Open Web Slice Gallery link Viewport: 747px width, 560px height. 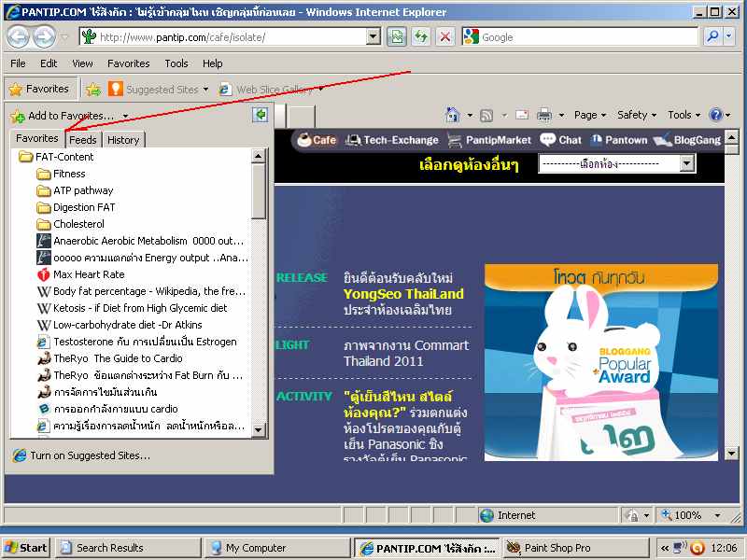272,89
